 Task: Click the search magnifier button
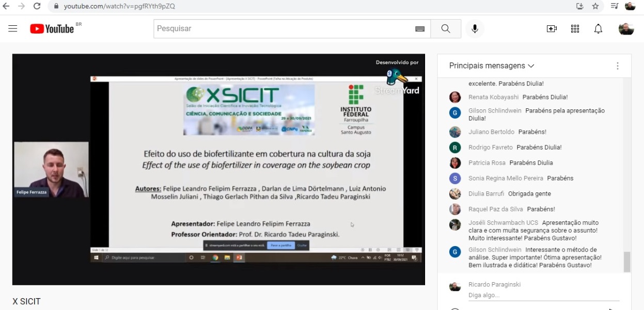(x=445, y=28)
